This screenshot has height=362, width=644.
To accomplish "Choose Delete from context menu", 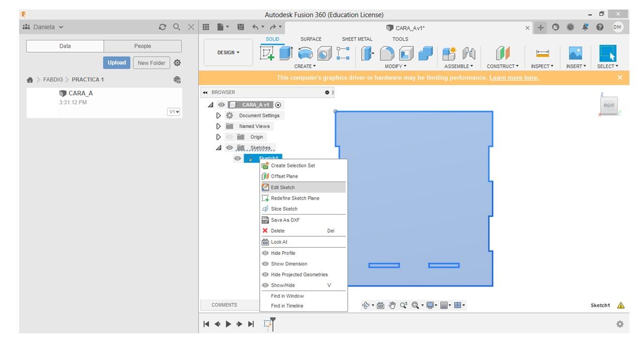I will (303, 231).
